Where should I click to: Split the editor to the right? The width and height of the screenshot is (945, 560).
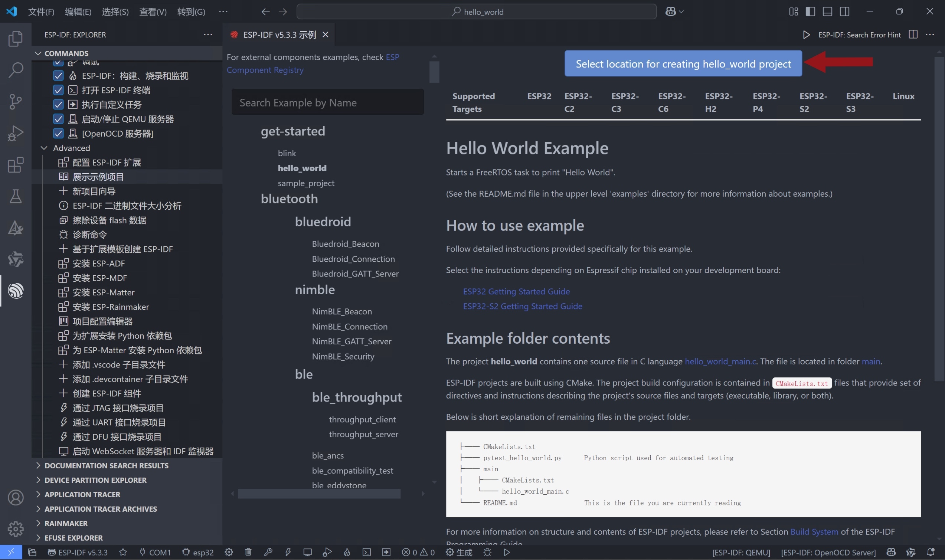point(913,35)
